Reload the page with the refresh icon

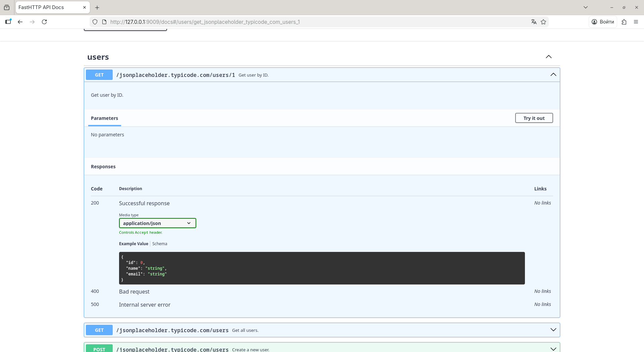pyautogui.click(x=44, y=22)
